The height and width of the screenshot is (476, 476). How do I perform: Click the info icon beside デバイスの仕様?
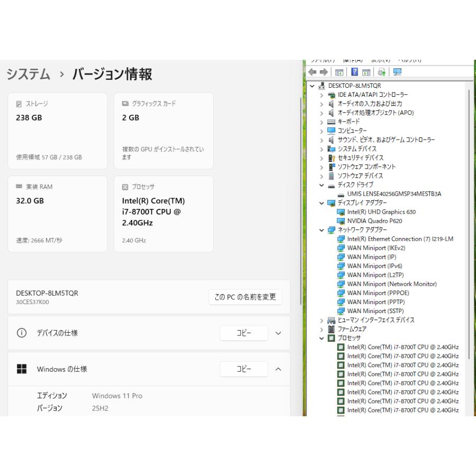(x=22, y=333)
